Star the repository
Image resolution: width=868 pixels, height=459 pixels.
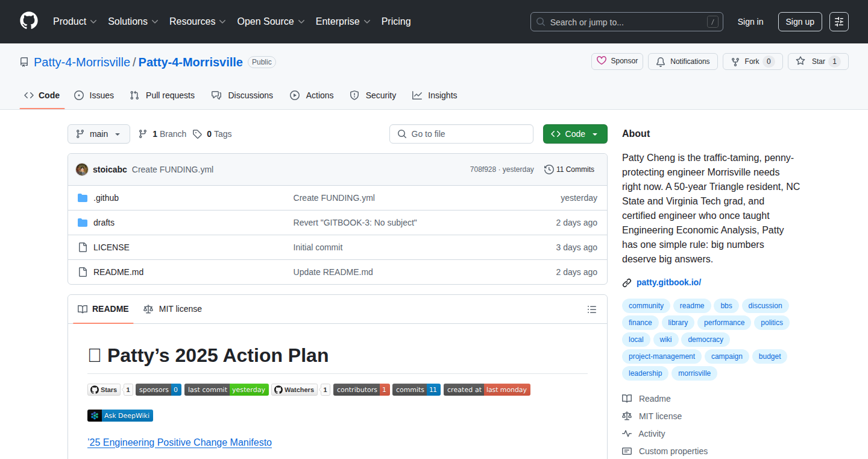818,62
